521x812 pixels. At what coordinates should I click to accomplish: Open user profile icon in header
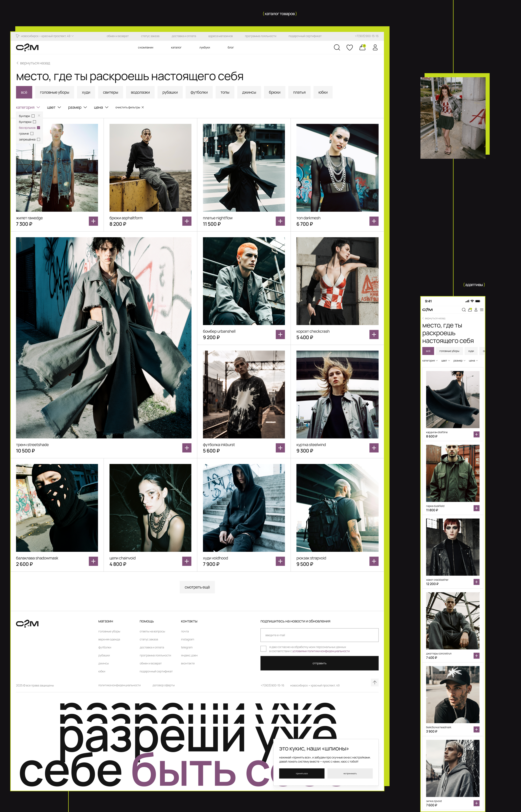375,47
